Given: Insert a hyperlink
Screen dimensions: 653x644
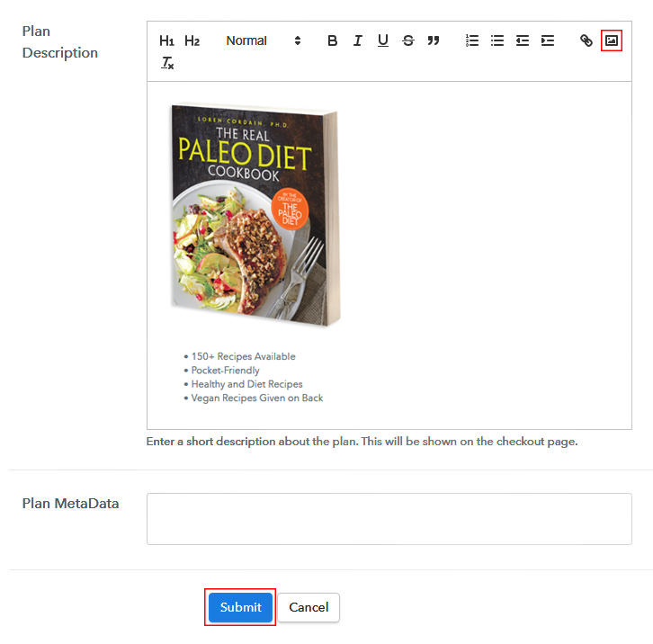Looking at the screenshot, I should [x=586, y=40].
